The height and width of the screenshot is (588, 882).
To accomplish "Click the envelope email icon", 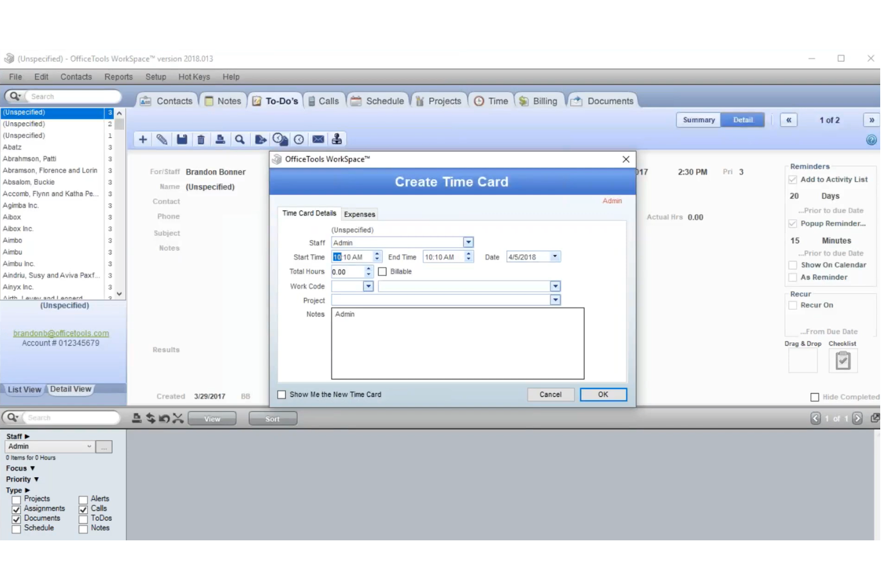I will tap(318, 139).
